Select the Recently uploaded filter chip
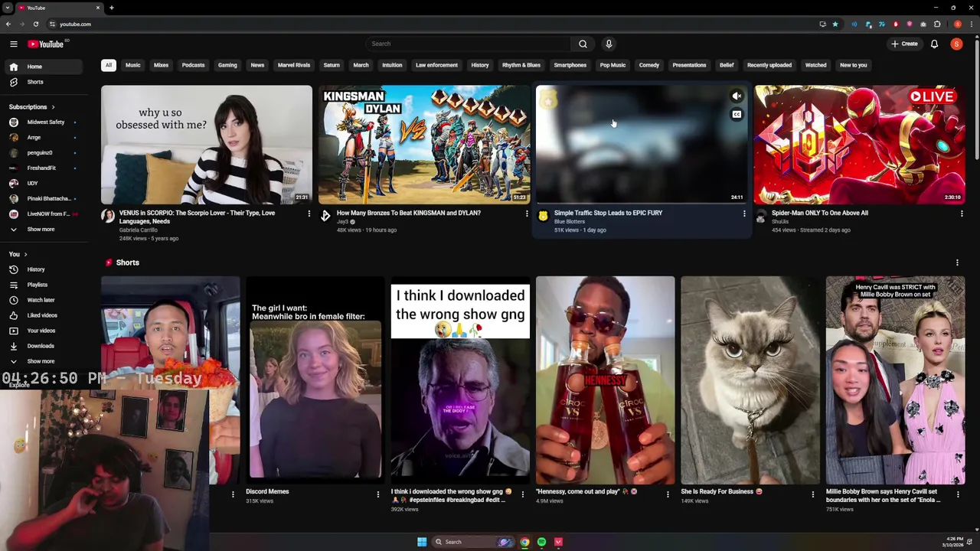 tap(769, 65)
